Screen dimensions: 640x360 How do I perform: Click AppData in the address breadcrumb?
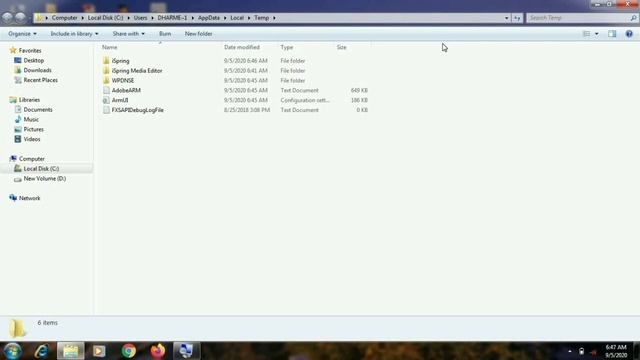point(209,18)
